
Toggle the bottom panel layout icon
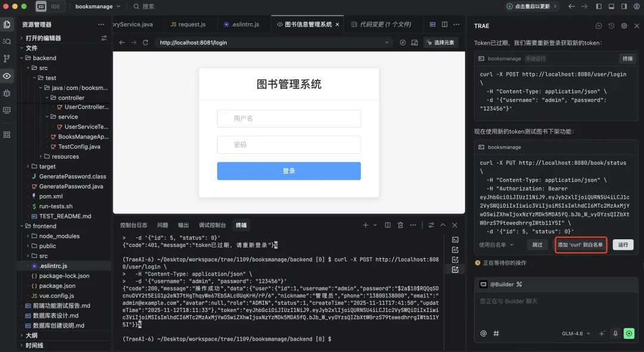(612, 6)
